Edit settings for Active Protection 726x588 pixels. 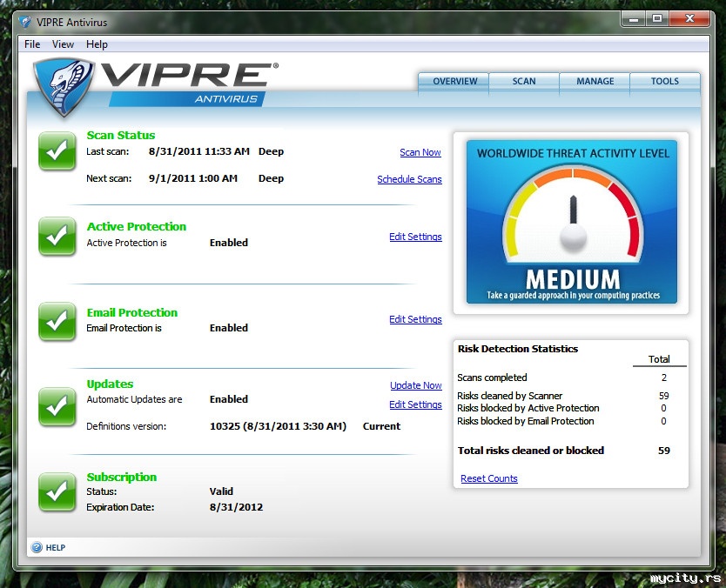pos(415,237)
